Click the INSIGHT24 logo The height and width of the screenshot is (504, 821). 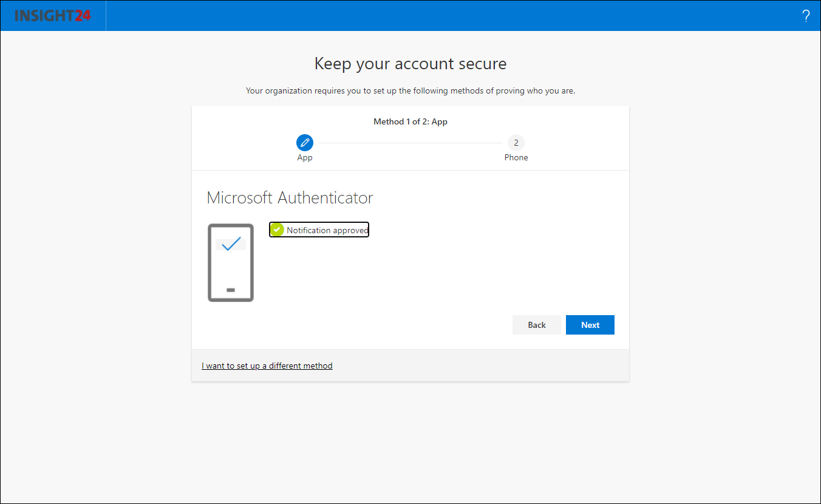(53, 16)
